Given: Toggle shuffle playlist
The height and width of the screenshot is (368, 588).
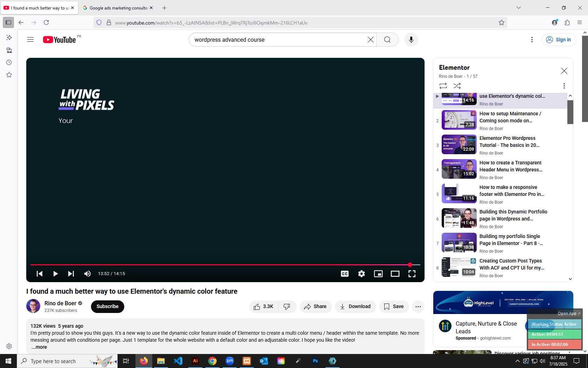Looking at the screenshot, I should click(x=457, y=86).
